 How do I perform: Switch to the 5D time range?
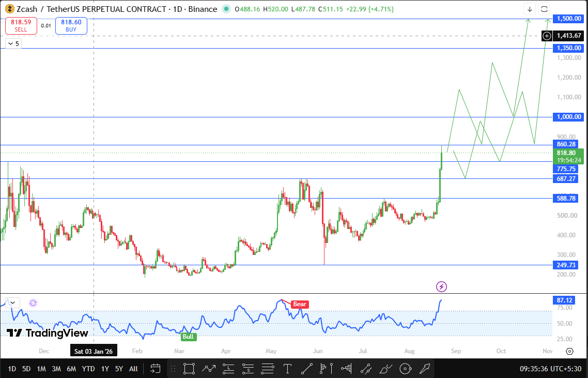coord(26,369)
